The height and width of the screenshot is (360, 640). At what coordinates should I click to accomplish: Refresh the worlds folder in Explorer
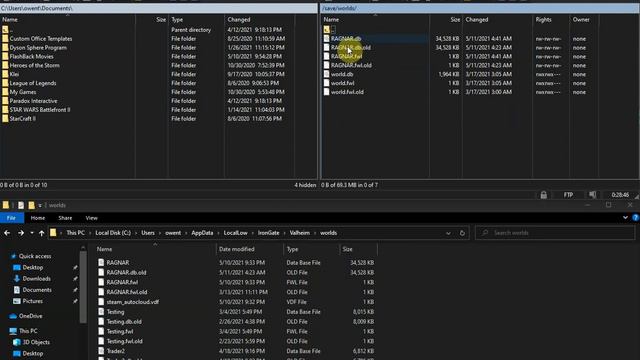[462, 233]
